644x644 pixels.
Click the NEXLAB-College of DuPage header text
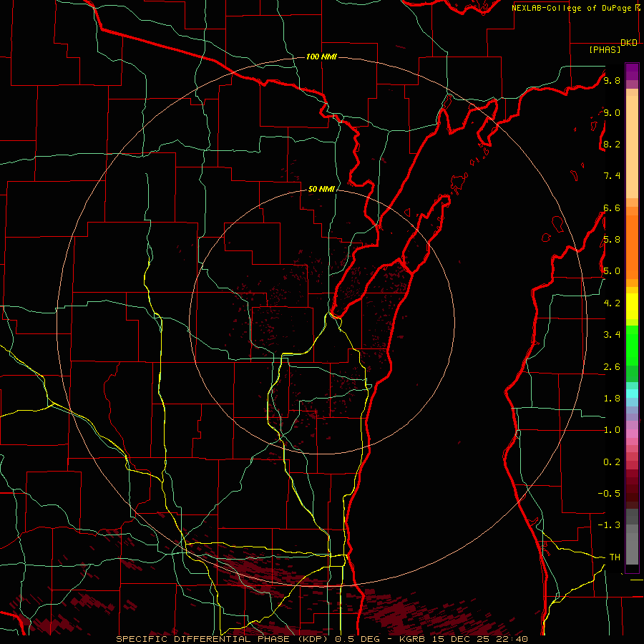pos(572,8)
